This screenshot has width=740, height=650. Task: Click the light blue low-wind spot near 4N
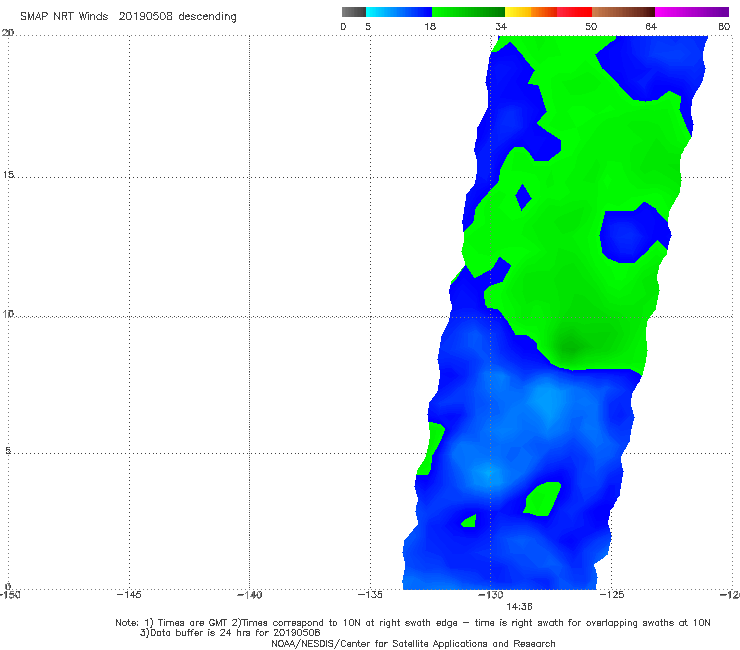click(x=486, y=473)
